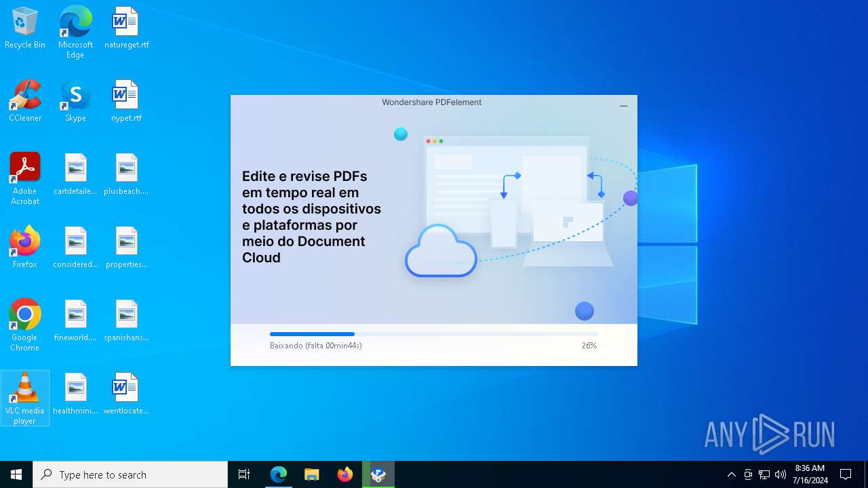Image resolution: width=868 pixels, height=488 pixels.
Task: Select the natureget.rtf file icon
Action: (x=126, y=28)
